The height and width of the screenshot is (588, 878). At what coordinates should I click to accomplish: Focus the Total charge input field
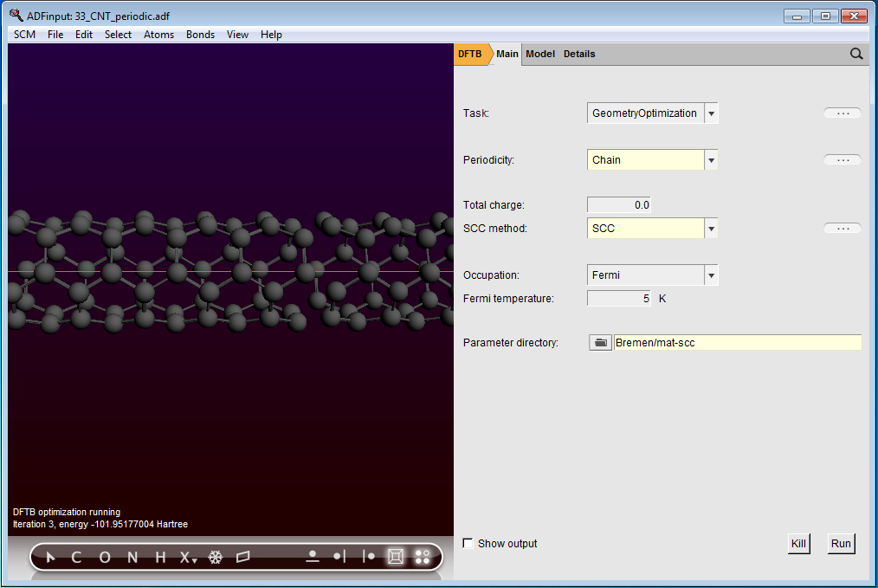coord(619,205)
